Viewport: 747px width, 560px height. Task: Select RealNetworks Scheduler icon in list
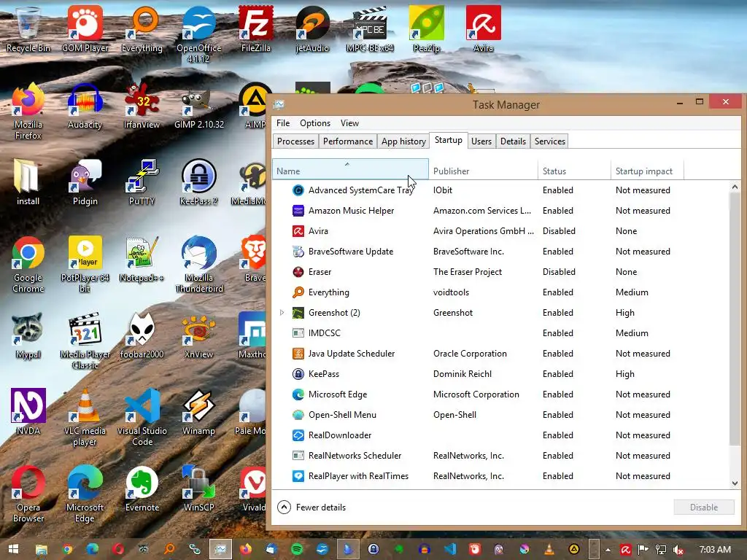(298, 456)
